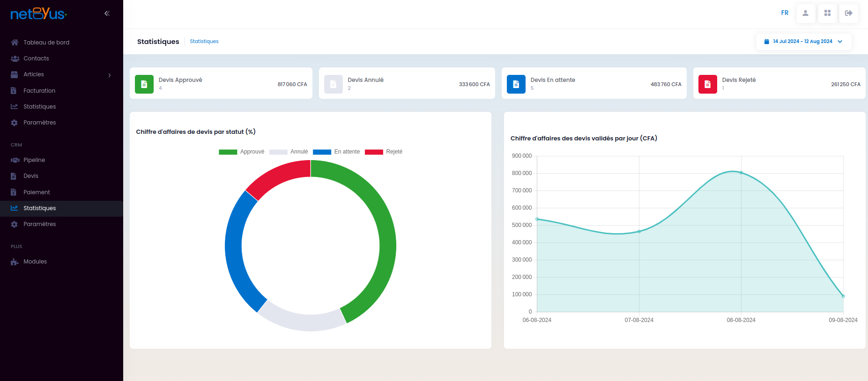Toggle Annulé legend item visibility

[289, 152]
